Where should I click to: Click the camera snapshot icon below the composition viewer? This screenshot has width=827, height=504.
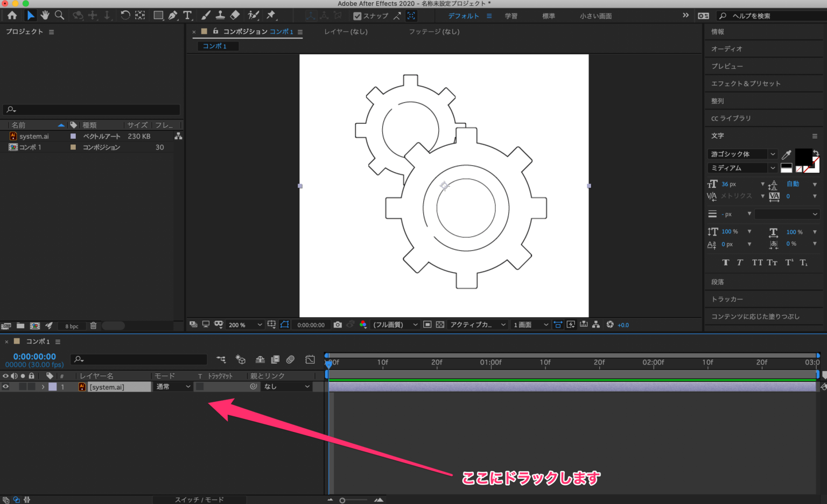pyautogui.click(x=338, y=324)
